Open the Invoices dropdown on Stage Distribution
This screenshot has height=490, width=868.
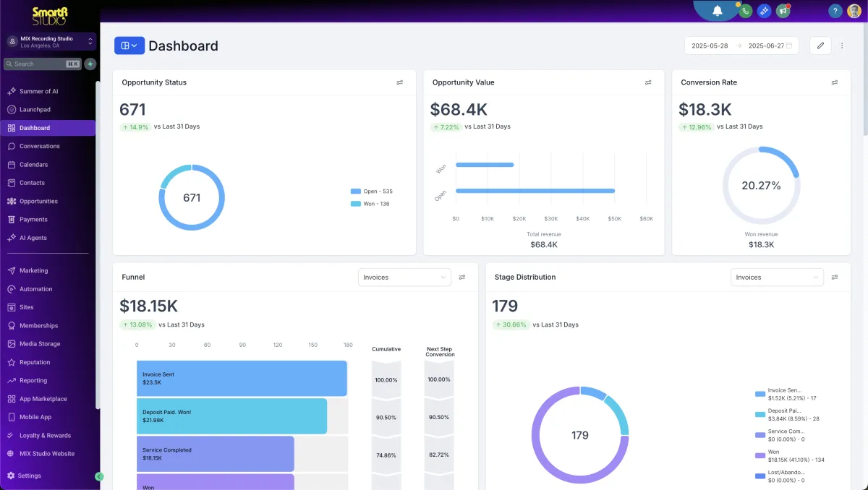(777, 277)
